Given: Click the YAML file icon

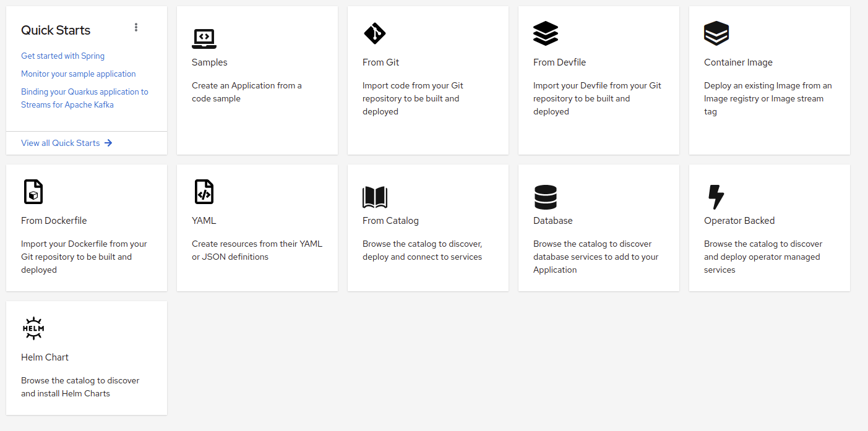Looking at the screenshot, I should tap(204, 192).
